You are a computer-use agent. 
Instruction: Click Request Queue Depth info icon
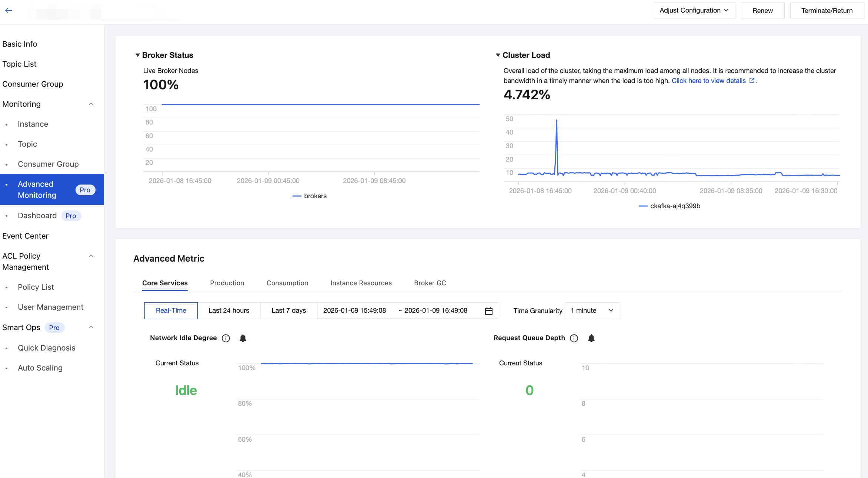click(574, 338)
